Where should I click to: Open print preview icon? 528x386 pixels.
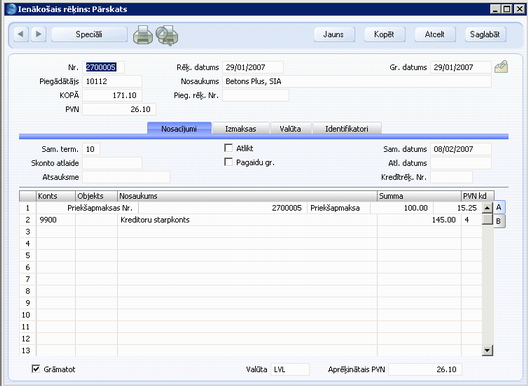point(167,35)
